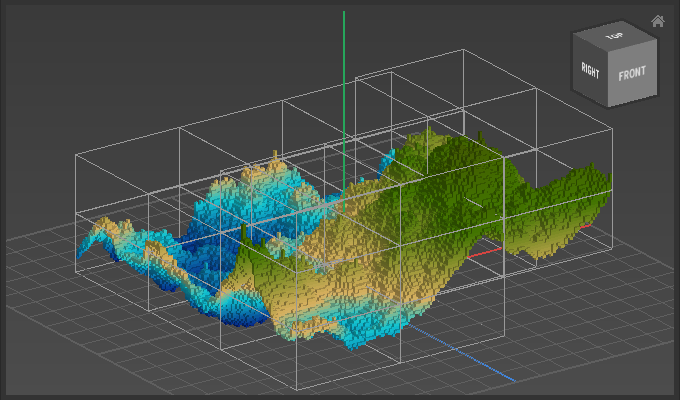Click the top-left wireframe bounding box corner
This screenshot has width=680, height=400.
point(77,154)
